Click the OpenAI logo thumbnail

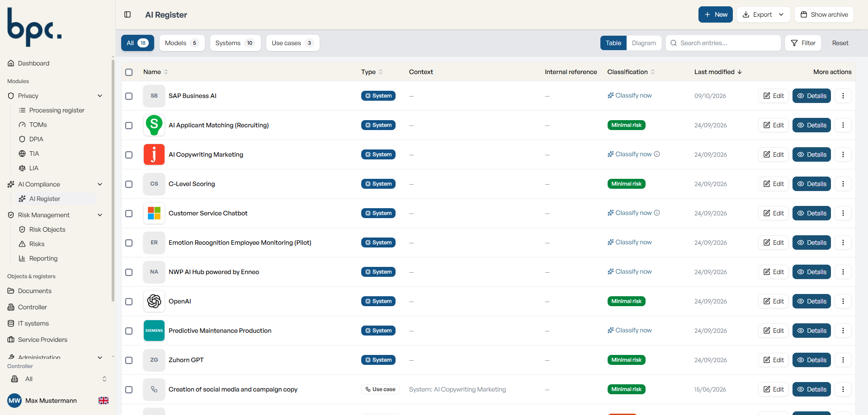coord(154,301)
